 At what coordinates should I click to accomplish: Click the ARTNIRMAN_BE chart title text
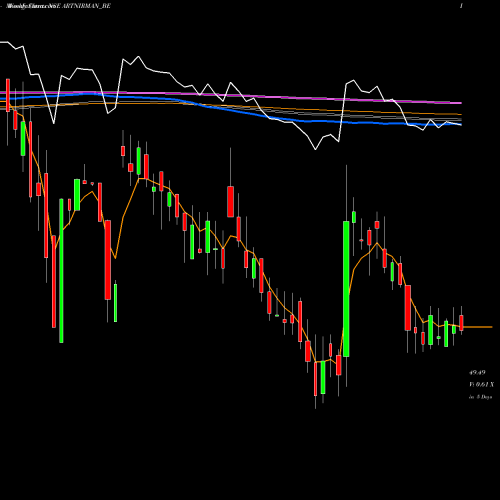coord(86,6)
